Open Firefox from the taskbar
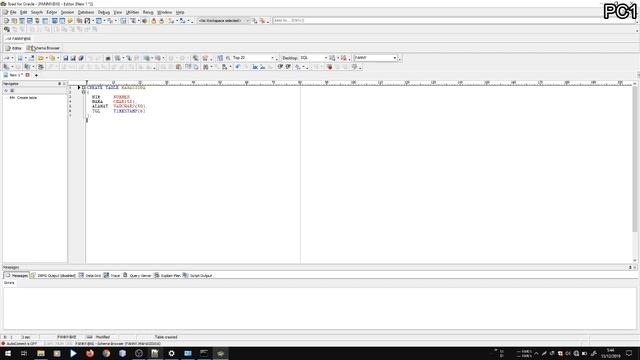The height and width of the screenshot is (360, 640). 90,353
